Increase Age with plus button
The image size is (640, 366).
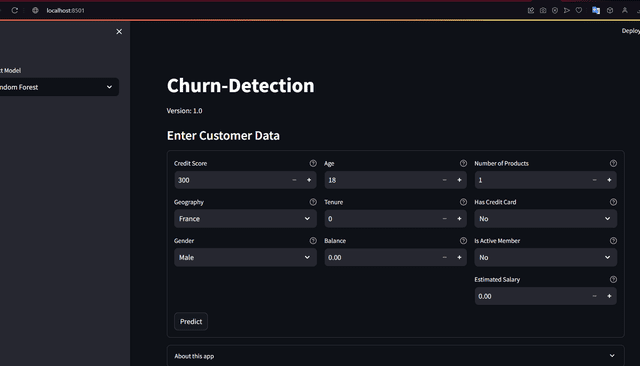(x=459, y=180)
